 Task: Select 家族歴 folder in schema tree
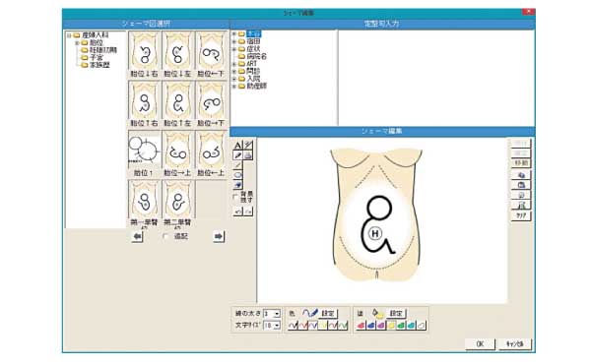pos(99,65)
